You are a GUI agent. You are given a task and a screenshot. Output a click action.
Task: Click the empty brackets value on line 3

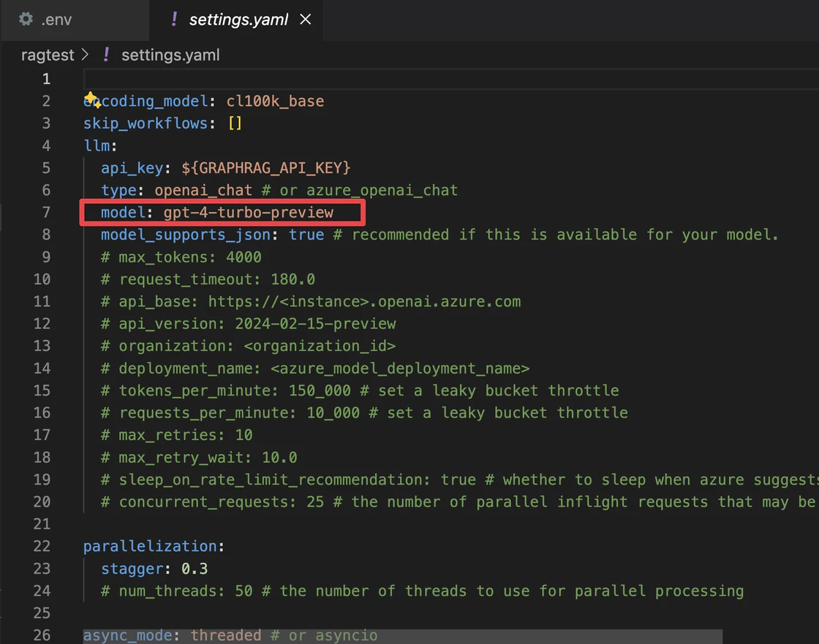235,124
